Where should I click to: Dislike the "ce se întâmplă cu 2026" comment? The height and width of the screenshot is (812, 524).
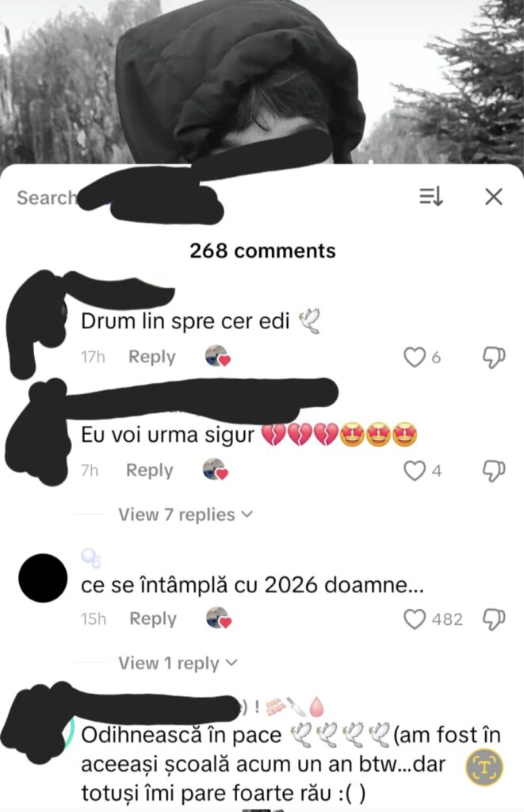(493, 619)
